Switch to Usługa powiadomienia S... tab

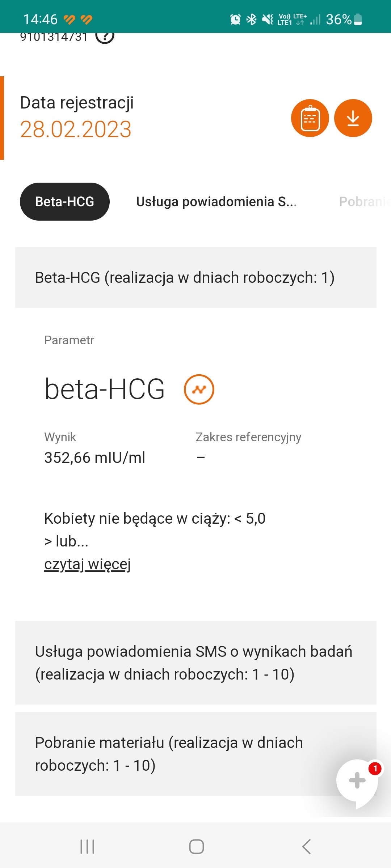coord(216,201)
